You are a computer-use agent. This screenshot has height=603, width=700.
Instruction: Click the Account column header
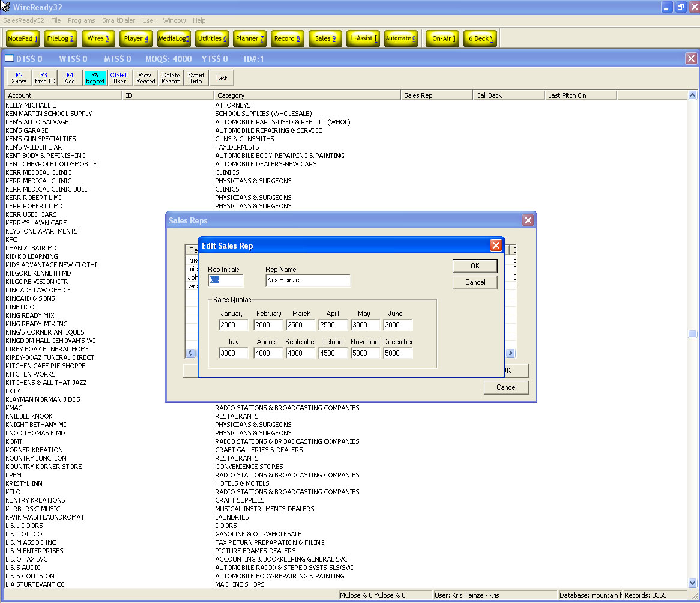[63, 95]
